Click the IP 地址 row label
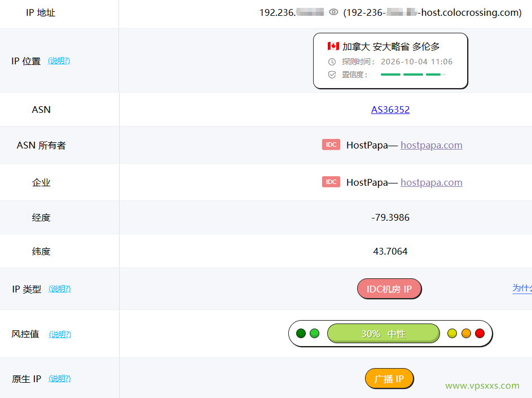This screenshot has height=398, width=532. coord(41,12)
